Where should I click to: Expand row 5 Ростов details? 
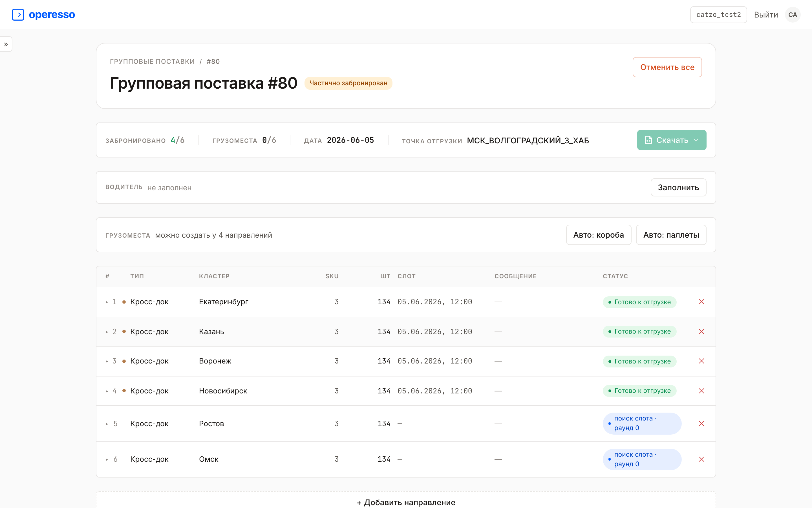[107, 424]
